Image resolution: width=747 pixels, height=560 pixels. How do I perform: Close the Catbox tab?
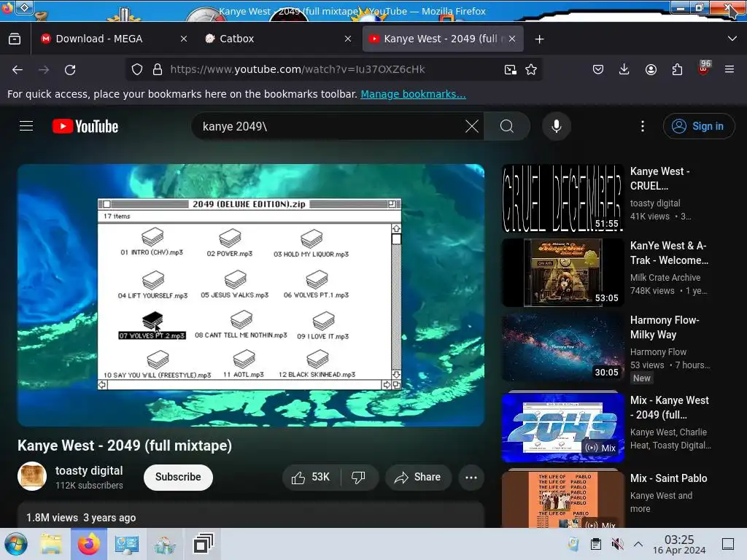(x=348, y=39)
